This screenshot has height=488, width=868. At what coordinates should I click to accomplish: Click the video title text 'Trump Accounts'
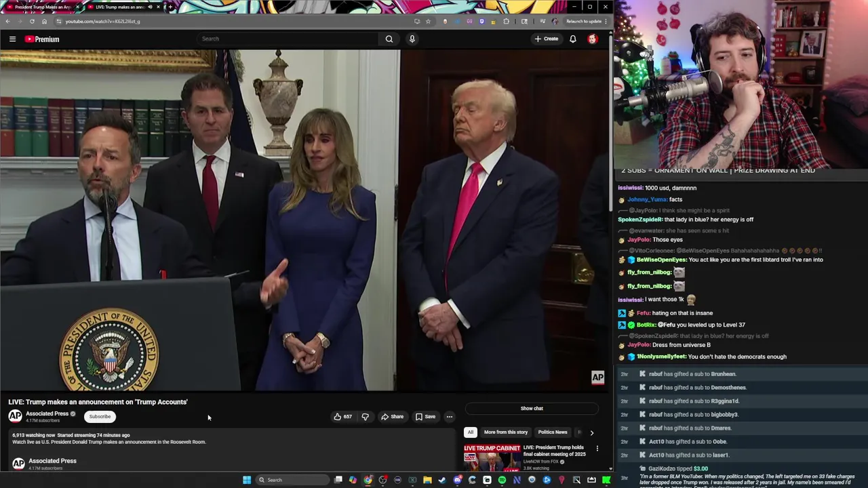161,402
